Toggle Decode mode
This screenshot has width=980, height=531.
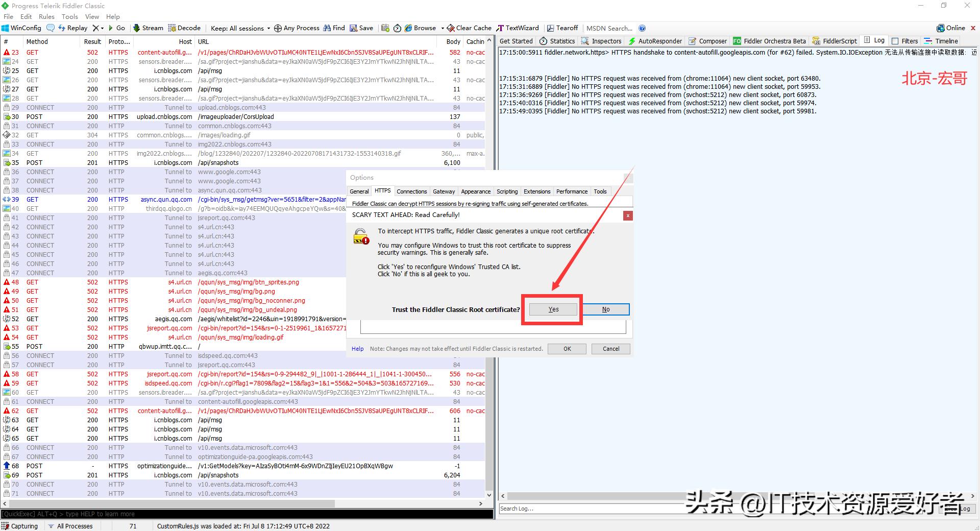[185, 28]
